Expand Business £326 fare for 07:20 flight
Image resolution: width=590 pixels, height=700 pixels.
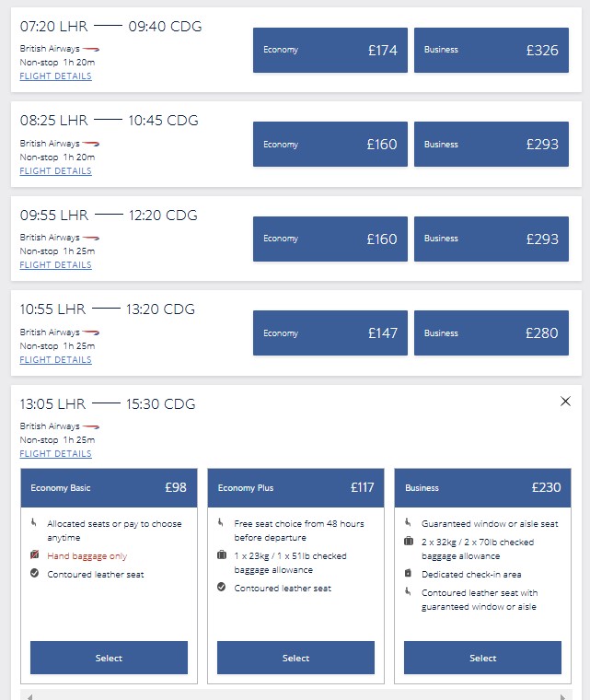click(492, 50)
